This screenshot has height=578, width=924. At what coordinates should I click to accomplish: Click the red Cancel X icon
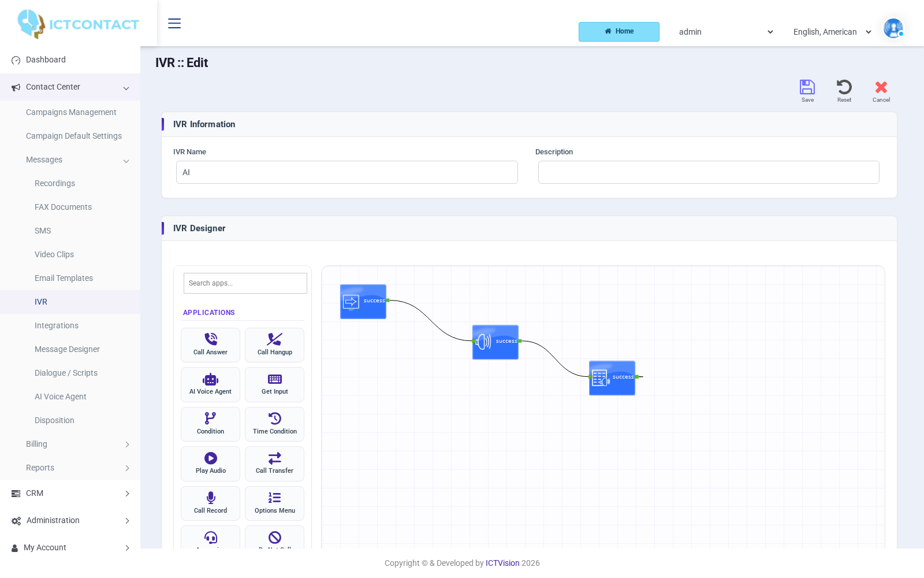tap(881, 87)
